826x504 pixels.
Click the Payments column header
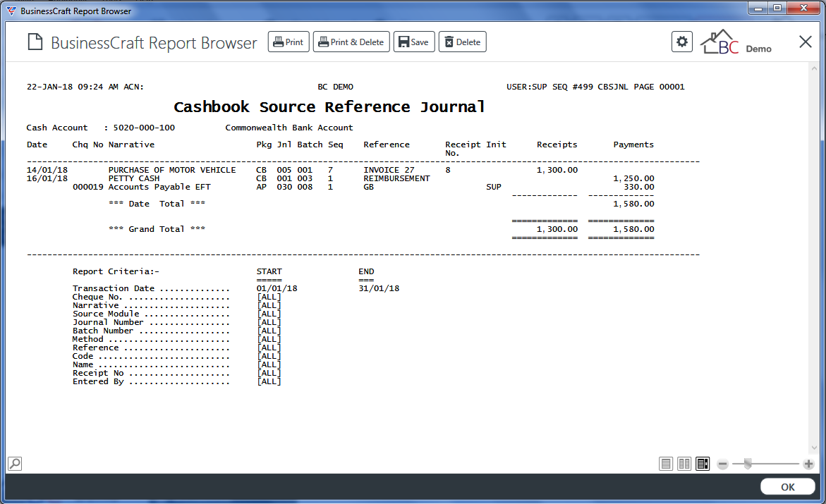(x=633, y=145)
